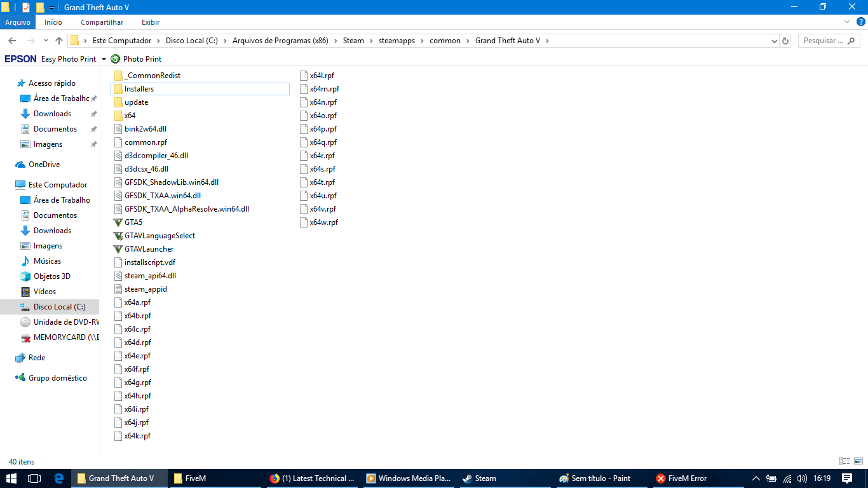
Task: Open the Windows Start menu
Action: click(11, 478)
